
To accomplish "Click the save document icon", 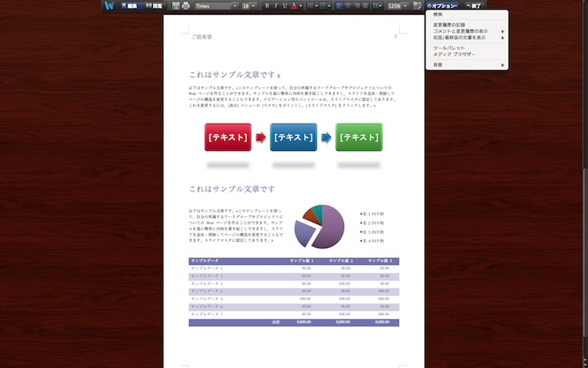I will (x=176, y=6).
